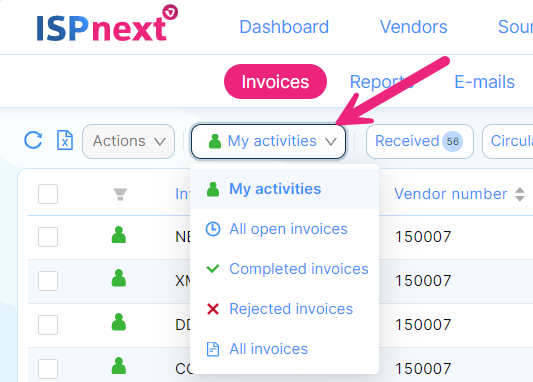This screenshot has width=533, height=382.
Task: Click document icon beside All invoices
Action: point(213,349)
